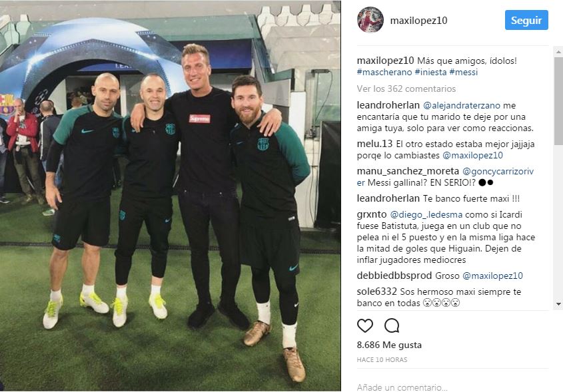Open the #messi hashtag

pyautogui.click(x=464, y=72)
